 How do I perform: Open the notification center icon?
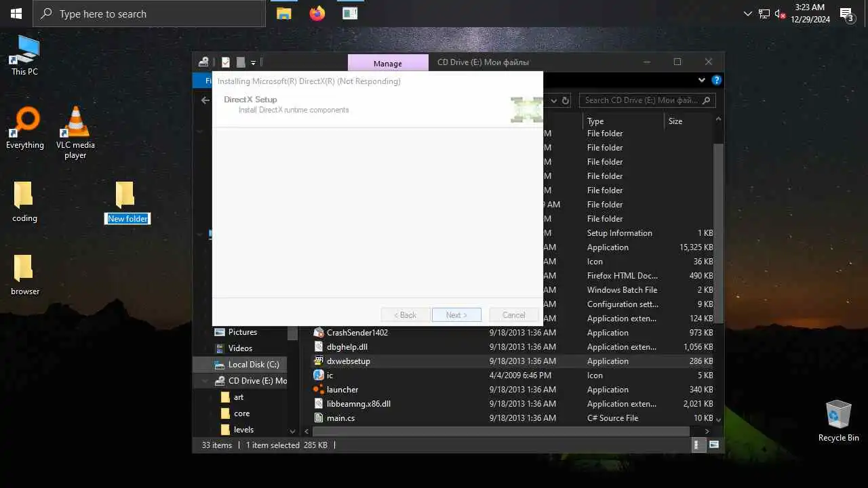tap(846, 14)
